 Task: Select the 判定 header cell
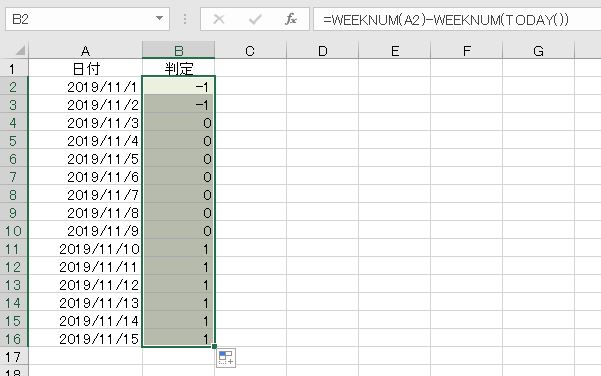(x=178, y=68)
